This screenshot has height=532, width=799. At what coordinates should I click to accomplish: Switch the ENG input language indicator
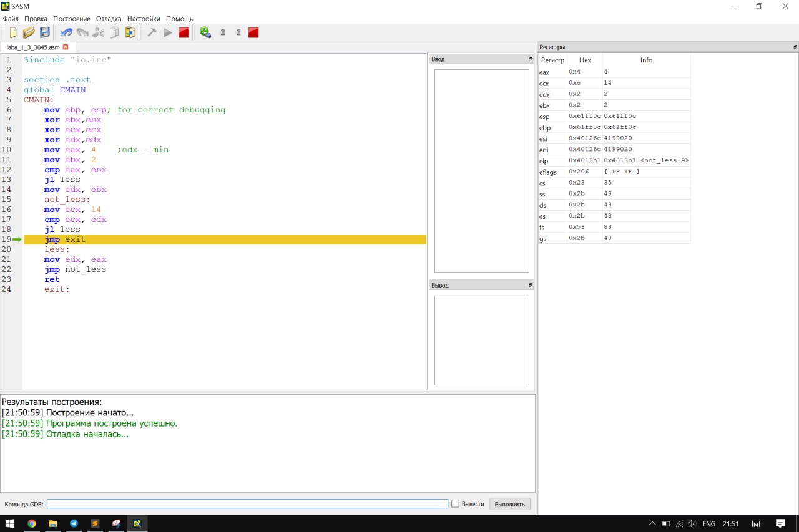709,524
